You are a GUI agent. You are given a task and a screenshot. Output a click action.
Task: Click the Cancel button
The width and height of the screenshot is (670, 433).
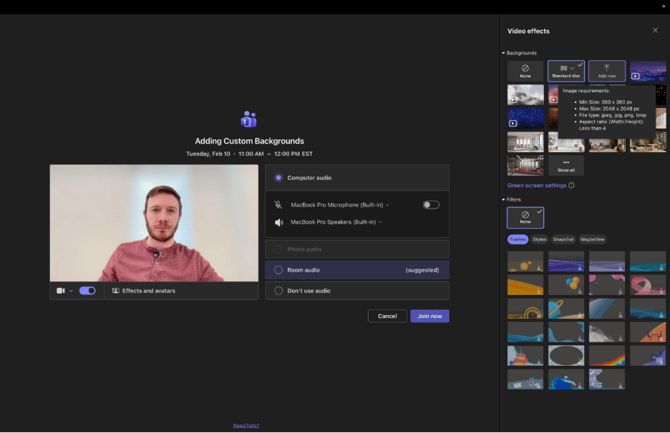point(387,316)
